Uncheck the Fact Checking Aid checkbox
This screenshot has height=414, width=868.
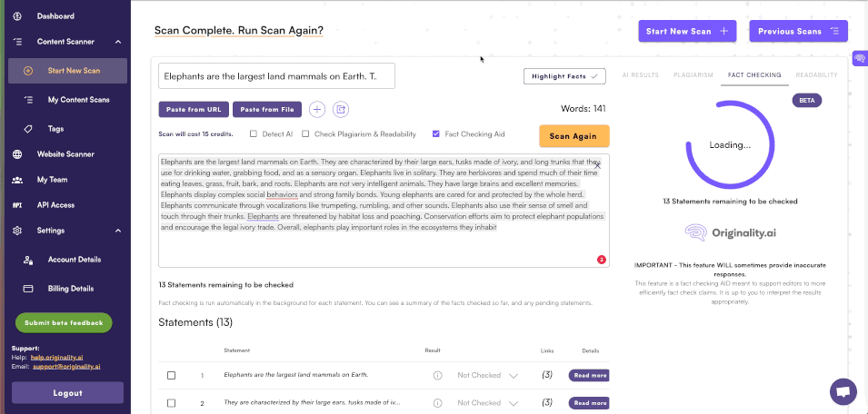436,134
